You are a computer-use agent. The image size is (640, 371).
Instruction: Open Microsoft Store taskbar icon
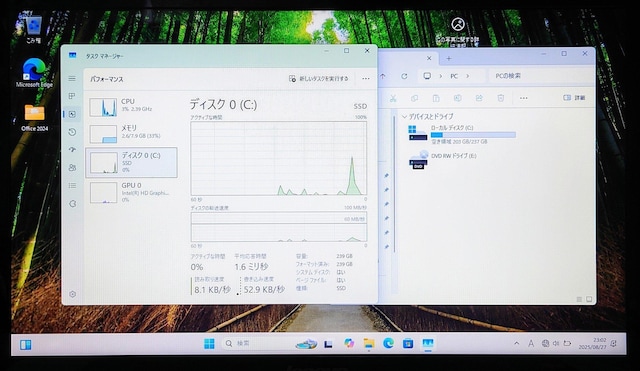pyautogui.click(x=408, y=344)
